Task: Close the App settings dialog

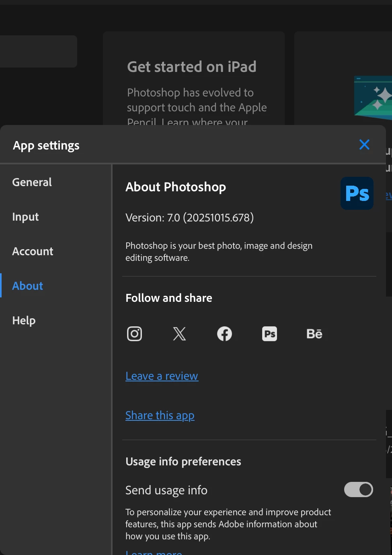Action: click(364, 145)
